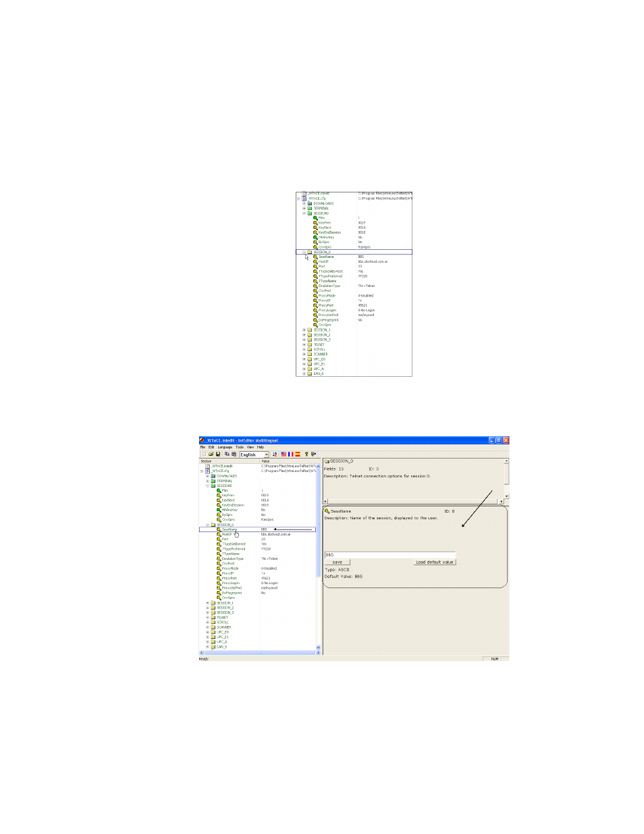
Task: Click the bbs host value next to HostIP
Action: click(x=276, y=534)
